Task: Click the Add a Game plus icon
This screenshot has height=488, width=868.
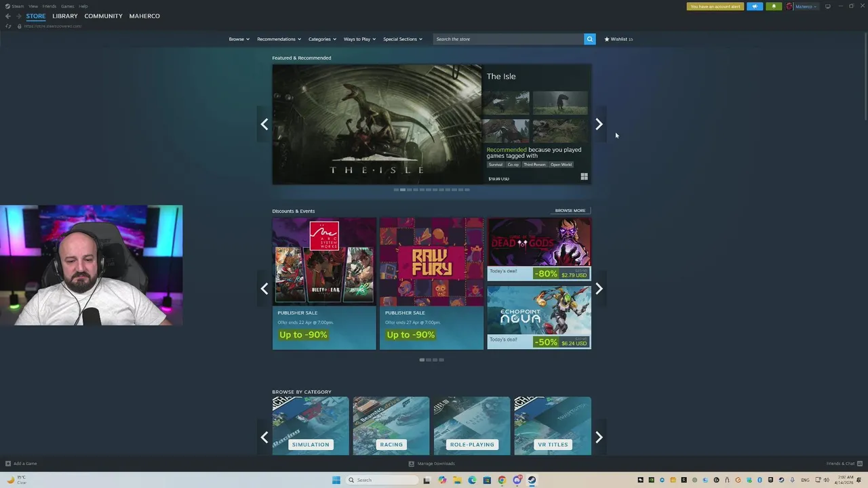Action: [x=8, y=464]
